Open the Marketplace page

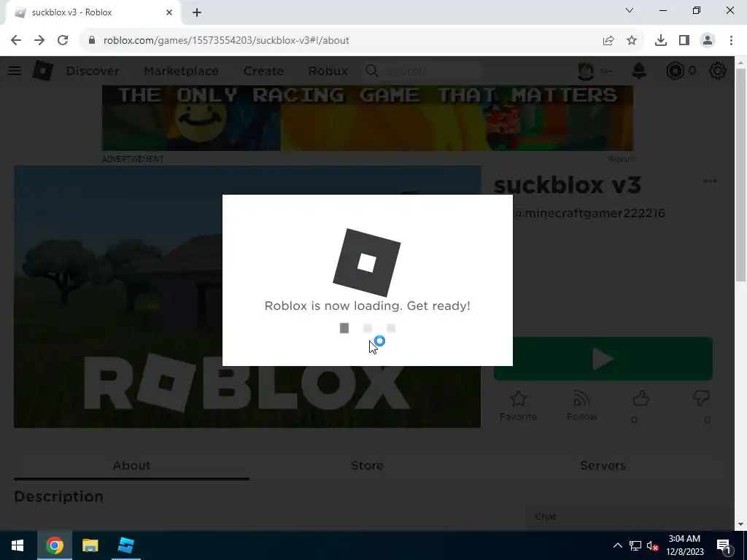pos(181,71)
